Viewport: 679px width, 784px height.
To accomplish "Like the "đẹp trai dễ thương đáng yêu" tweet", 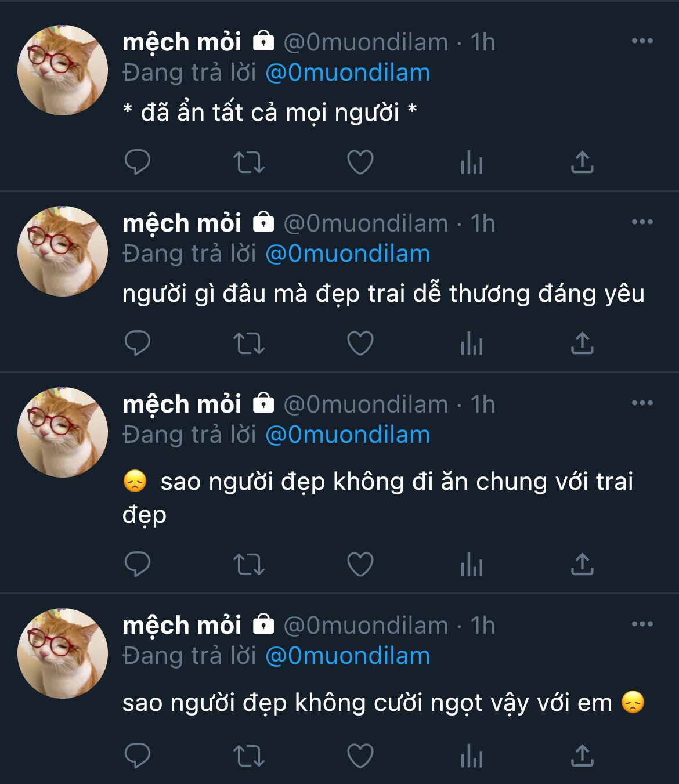I will (x=360, y=344).
